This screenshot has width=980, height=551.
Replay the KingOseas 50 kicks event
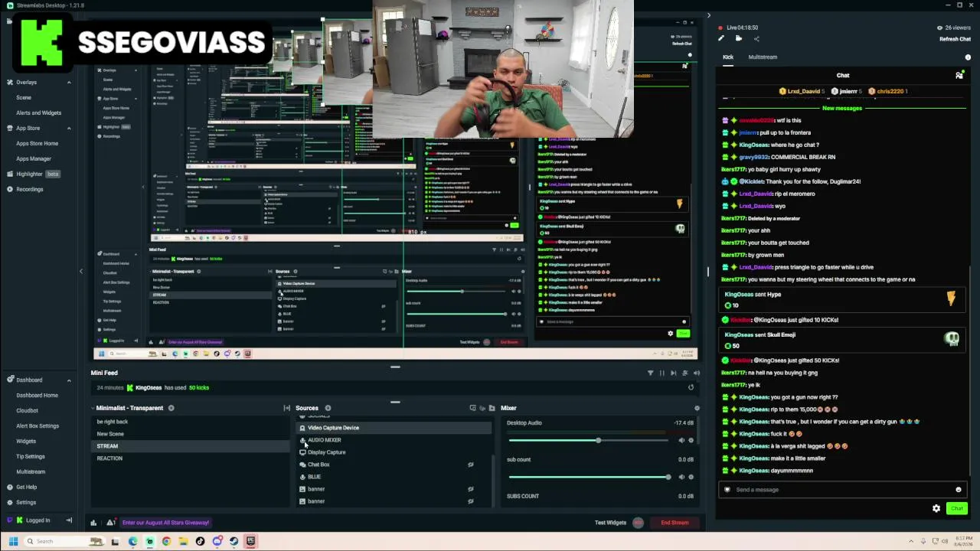click(691, 387)
